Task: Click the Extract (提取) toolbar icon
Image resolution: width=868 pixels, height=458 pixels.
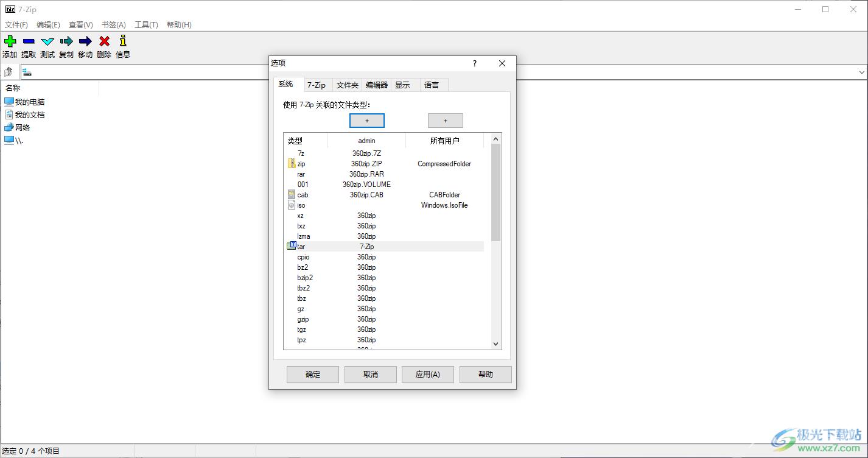Action: pos(29,41)
